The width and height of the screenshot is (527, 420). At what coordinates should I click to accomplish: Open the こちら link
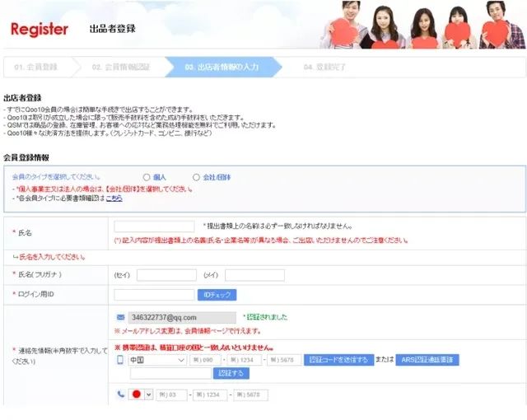114,198
